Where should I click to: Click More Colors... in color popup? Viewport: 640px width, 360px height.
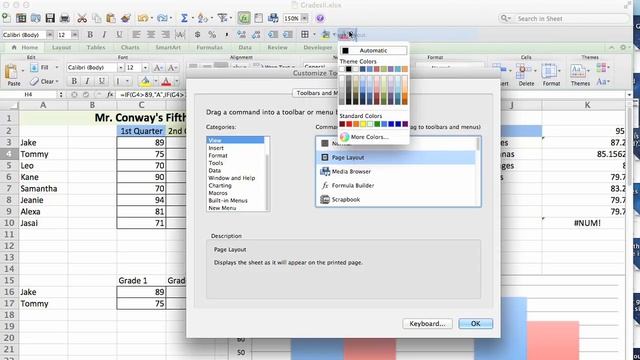coord(369,137)
